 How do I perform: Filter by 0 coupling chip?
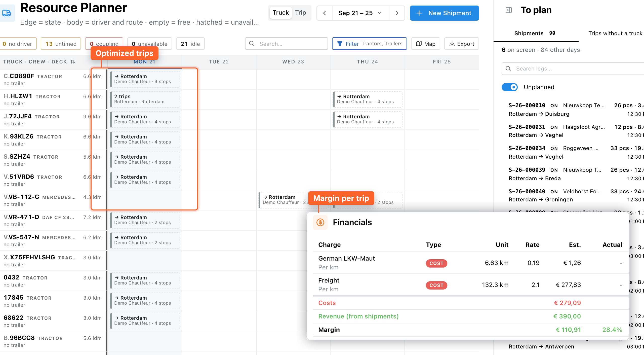[104, 43]
